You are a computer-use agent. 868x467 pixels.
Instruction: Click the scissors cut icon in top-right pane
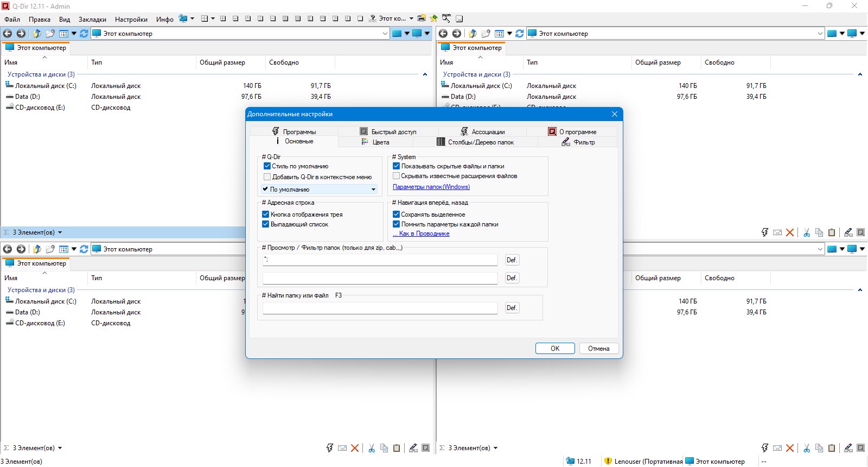[807, 232]
